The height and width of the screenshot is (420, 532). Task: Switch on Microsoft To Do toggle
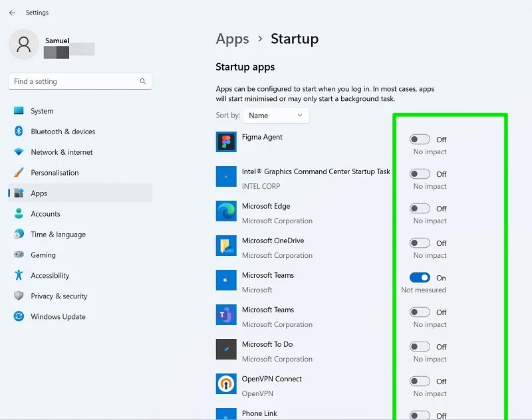click(420, 347)
